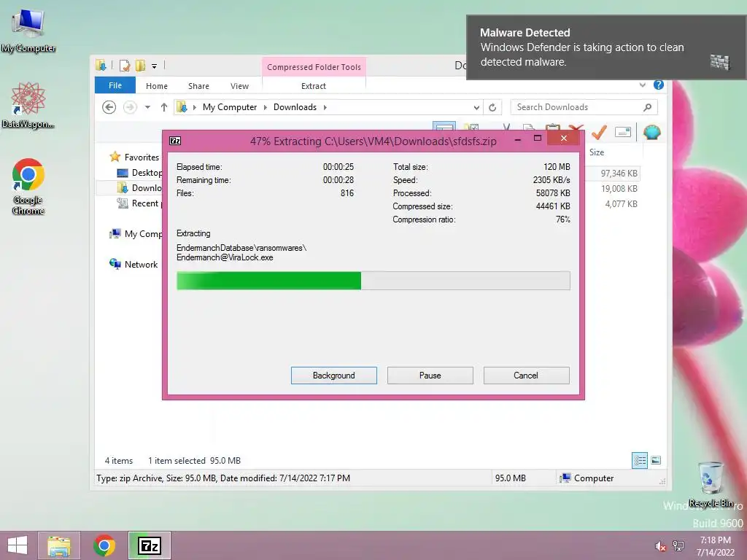
Task: Switch to Large icons view using the status bar icon
Action: coord(656,460)
